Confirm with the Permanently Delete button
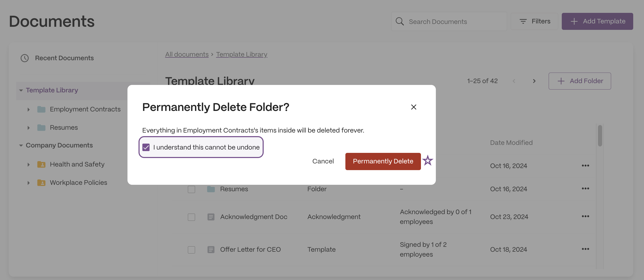The image size is (644, 280). coord(383,161)
